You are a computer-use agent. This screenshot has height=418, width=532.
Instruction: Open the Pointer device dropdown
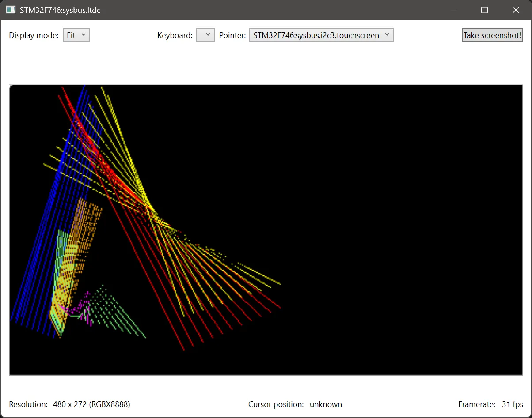coord(321,35)
